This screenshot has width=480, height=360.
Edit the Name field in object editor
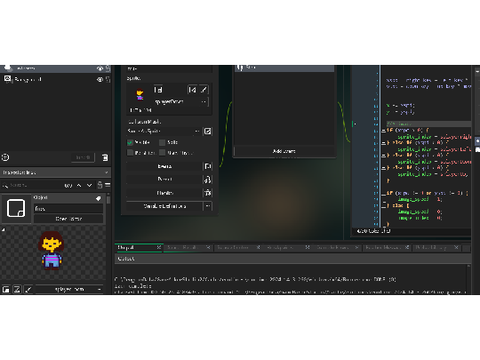[x=169, y=69]
